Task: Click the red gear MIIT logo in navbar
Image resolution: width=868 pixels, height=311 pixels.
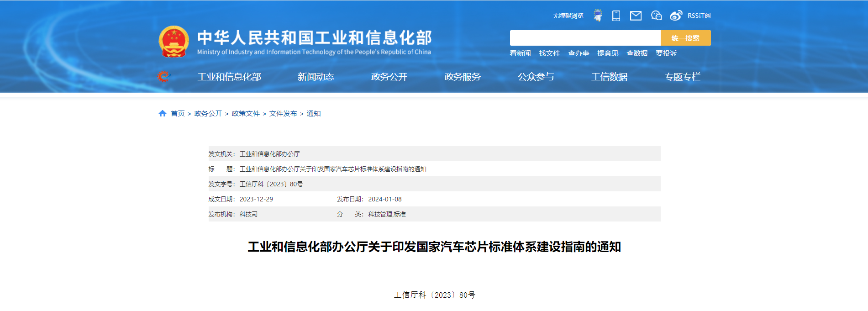Action: pos(163,77)
